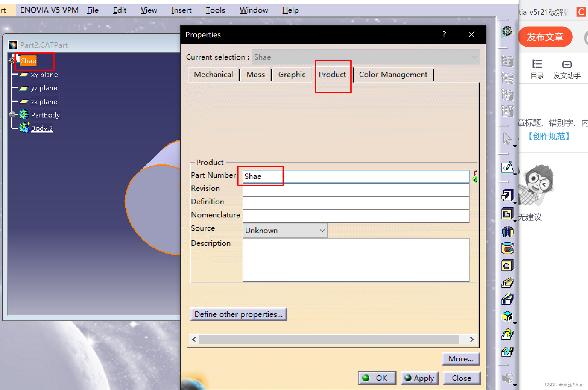The height and width of the screenshot is (390, 588).
Task: Open the 【创作规范】 link
Action: (x=549, y=136)
